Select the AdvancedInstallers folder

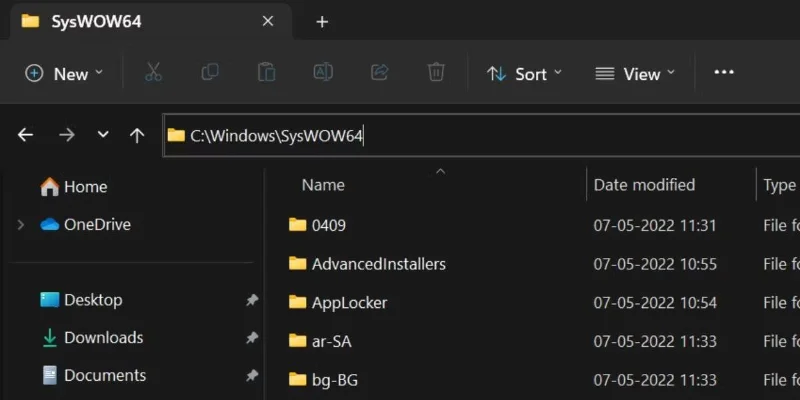[367, 264]
